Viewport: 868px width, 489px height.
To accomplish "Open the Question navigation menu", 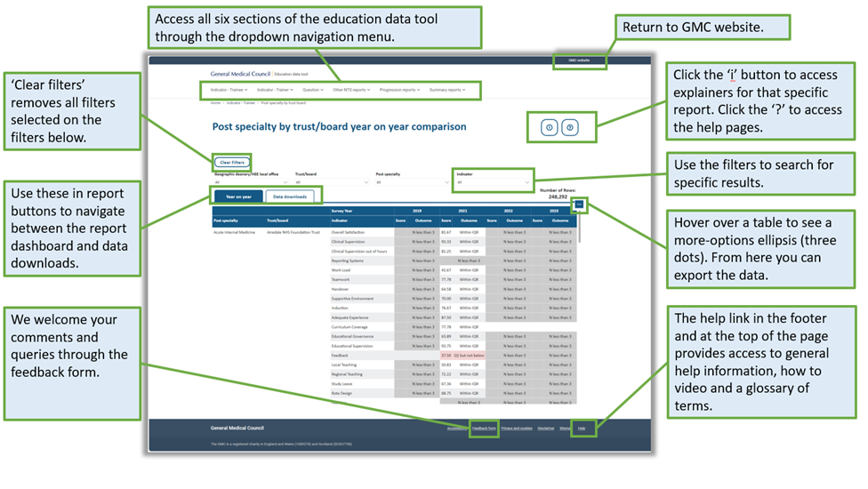I will click(313, 90).
